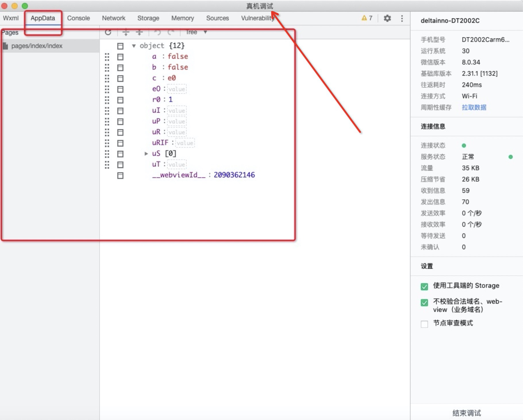Screen dimensions: 523x420
Task: Expand the uS [0] array node
Action: click(146, 154)
